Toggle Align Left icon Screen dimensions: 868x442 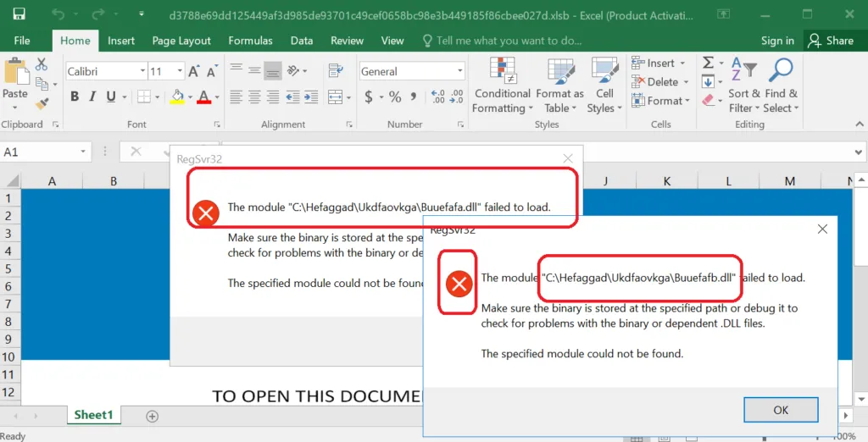click(236, 97)
